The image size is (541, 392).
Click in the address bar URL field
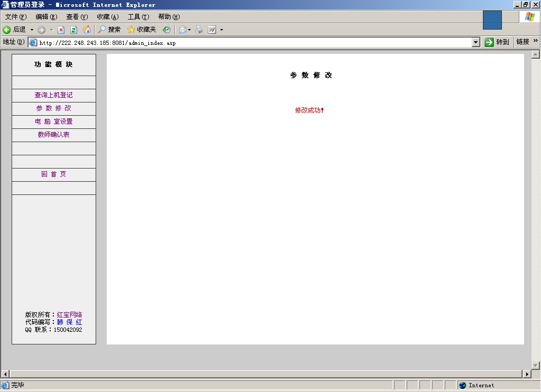tap(254, 43)
